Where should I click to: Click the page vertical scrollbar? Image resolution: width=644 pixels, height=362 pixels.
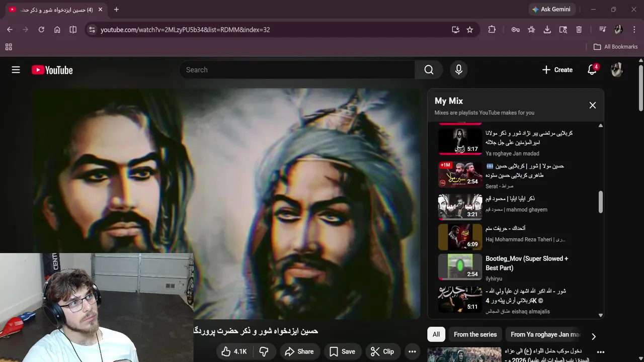pos(640,87)
